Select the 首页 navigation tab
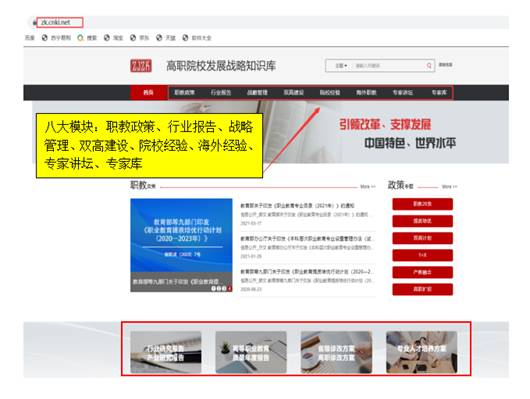 pos(148,92)
